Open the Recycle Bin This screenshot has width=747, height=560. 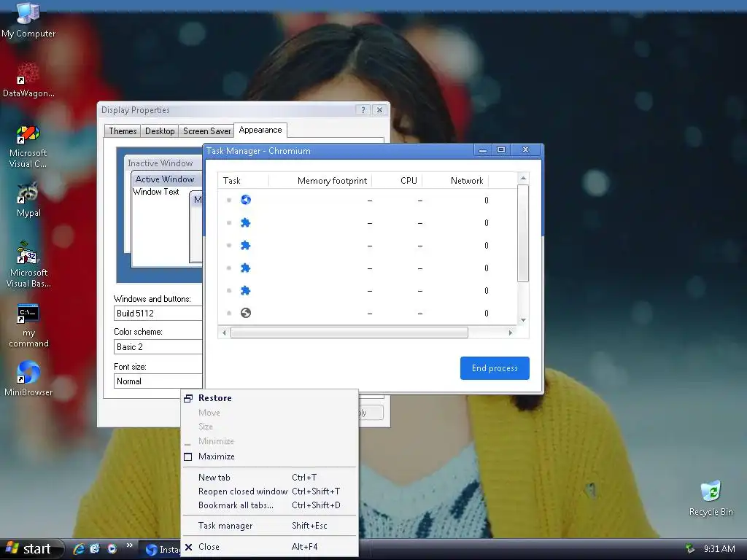pos(711,499)
